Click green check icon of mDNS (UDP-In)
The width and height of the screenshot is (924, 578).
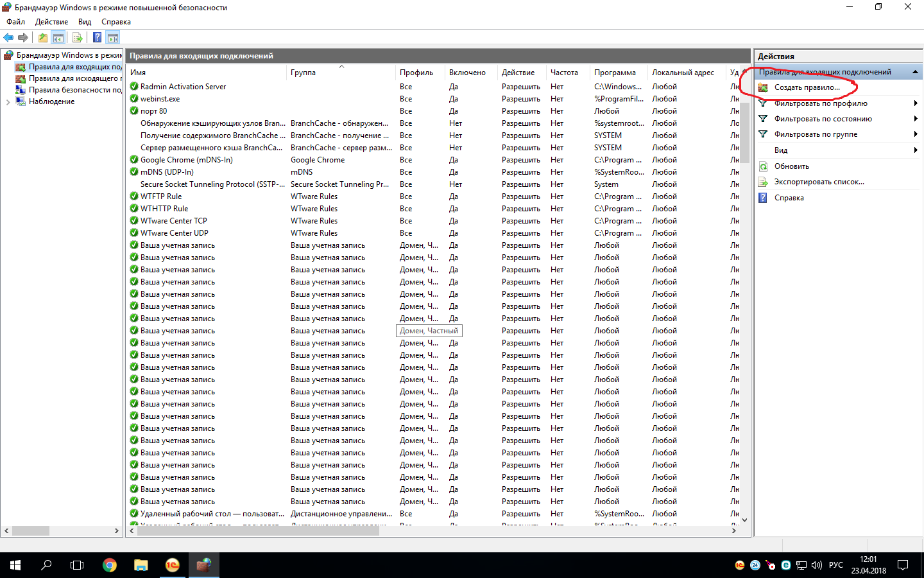(134, 172)
